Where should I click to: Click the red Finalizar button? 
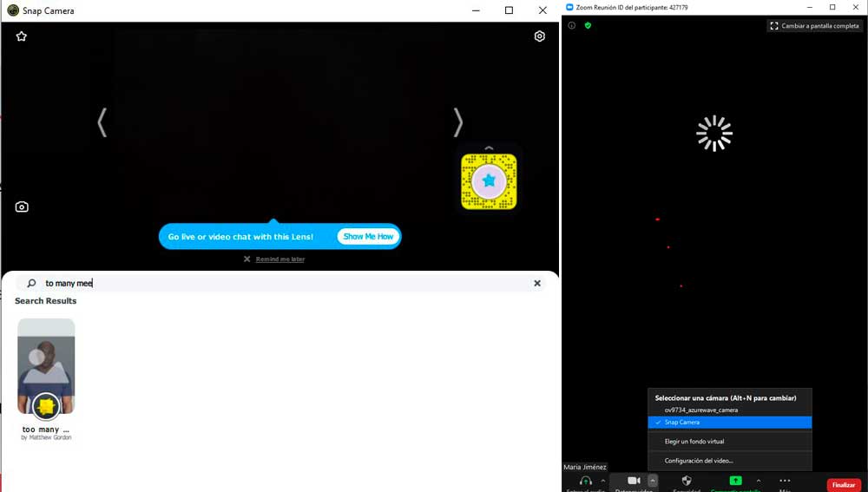(844, 485)
